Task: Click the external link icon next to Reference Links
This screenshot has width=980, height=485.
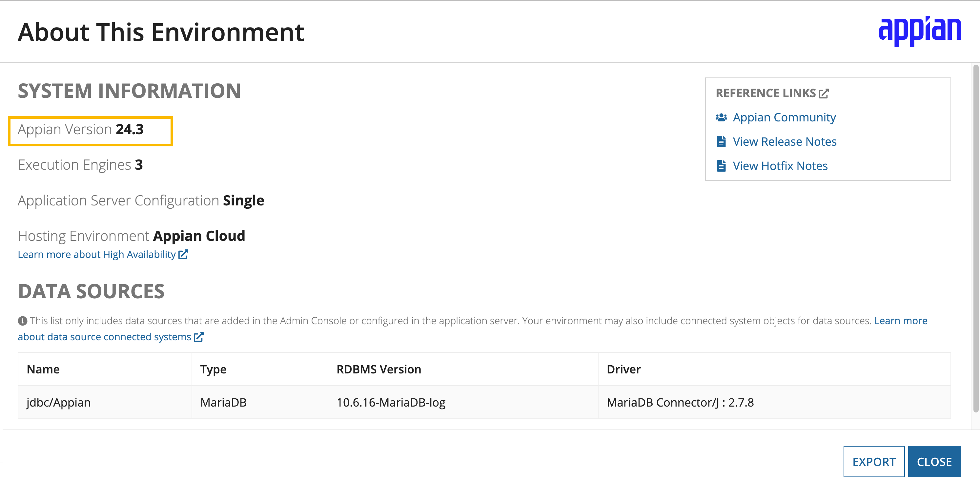Action: click(x=824, y=93)
